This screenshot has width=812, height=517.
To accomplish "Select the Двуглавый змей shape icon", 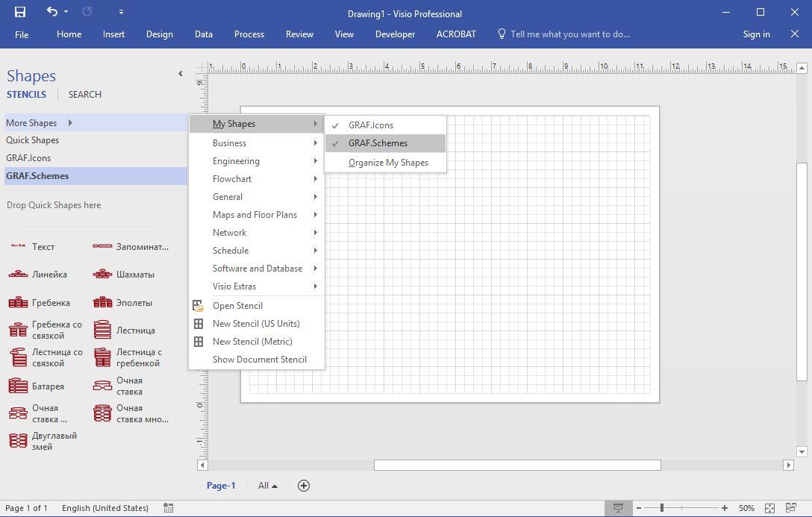I will [18, 441].
